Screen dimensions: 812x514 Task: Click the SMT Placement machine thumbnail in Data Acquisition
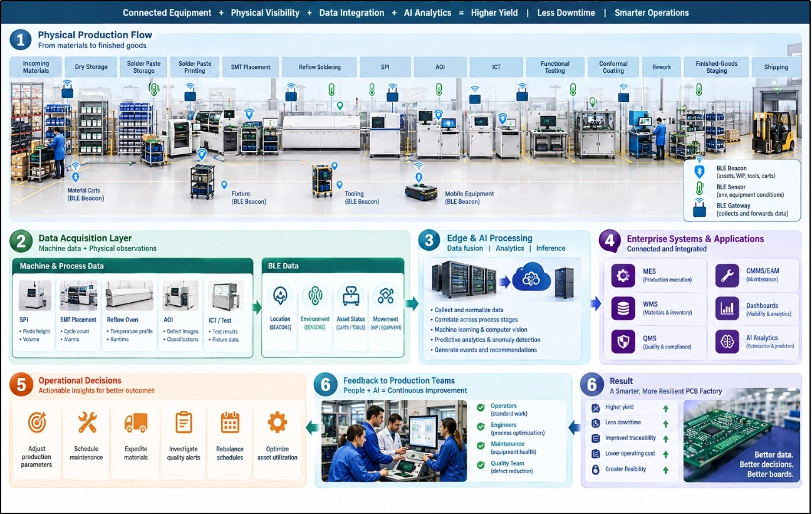click(x=79, y=295)
